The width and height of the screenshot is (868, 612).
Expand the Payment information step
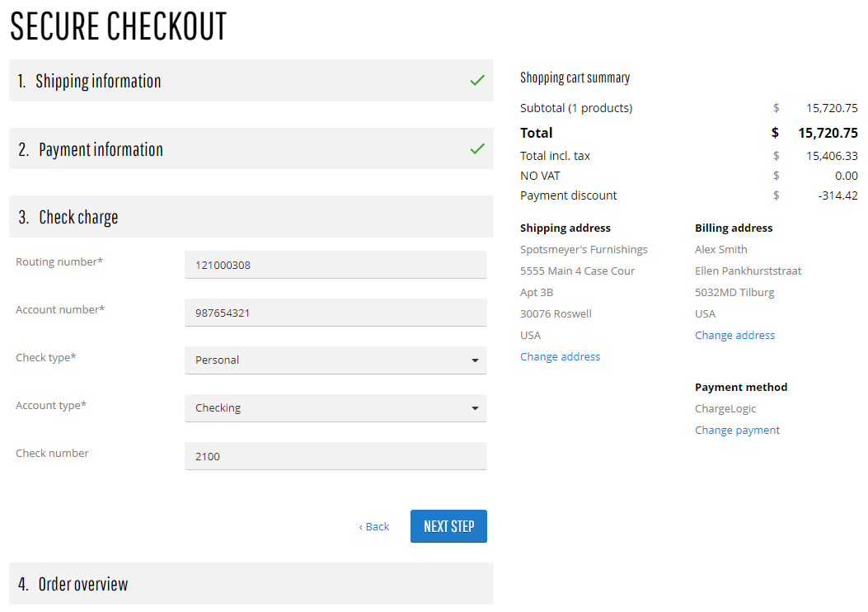click(251, 149)
